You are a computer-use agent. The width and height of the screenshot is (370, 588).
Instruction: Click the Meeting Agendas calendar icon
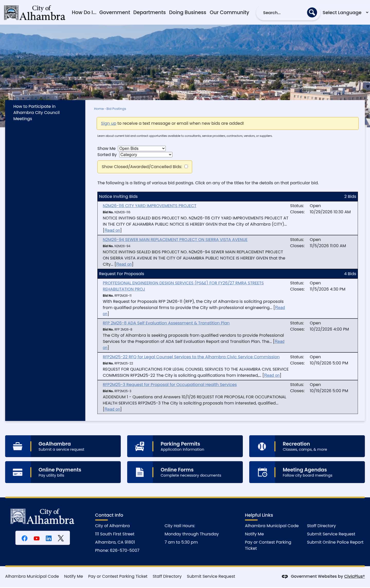(x=262, y=472)
